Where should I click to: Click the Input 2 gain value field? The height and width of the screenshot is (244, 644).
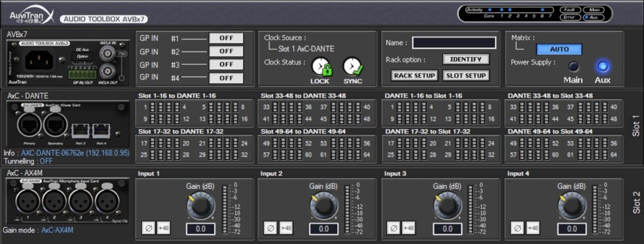[323, 229]
